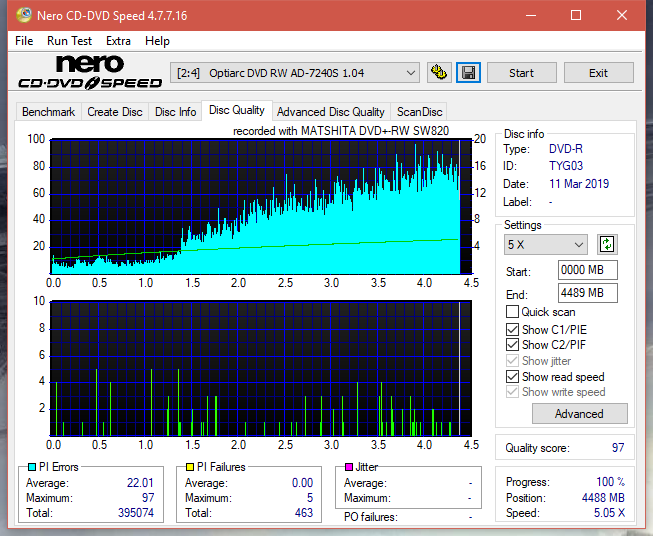Viewport: 653px width, 536px height.
Task: Click the date value 11 Mar 2019
Action: pyautogui.click(x=579, y=184)
